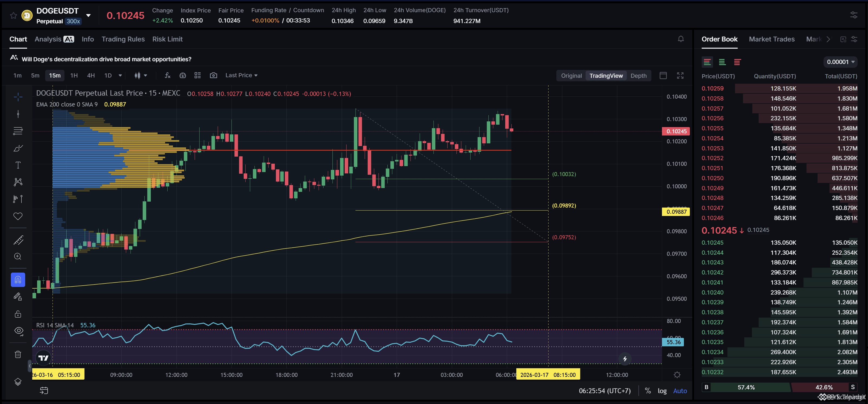Show only sell orders view
The image size is (868, 404).
(x=737, y=62)
